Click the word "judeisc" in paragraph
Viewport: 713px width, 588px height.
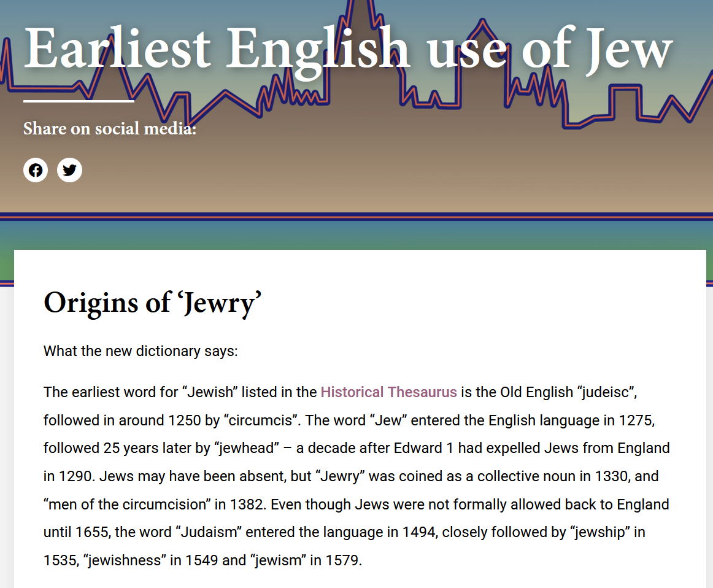(x=605, y=392)
